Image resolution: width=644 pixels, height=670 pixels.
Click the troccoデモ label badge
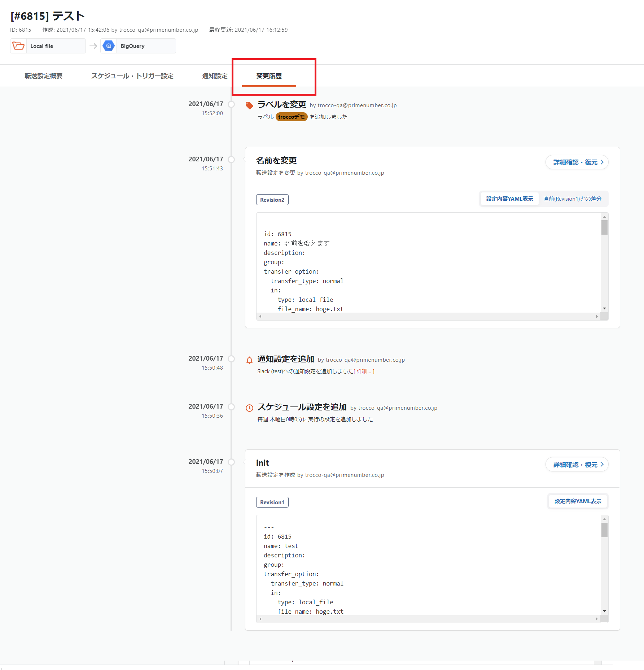(x=292, y=117)
